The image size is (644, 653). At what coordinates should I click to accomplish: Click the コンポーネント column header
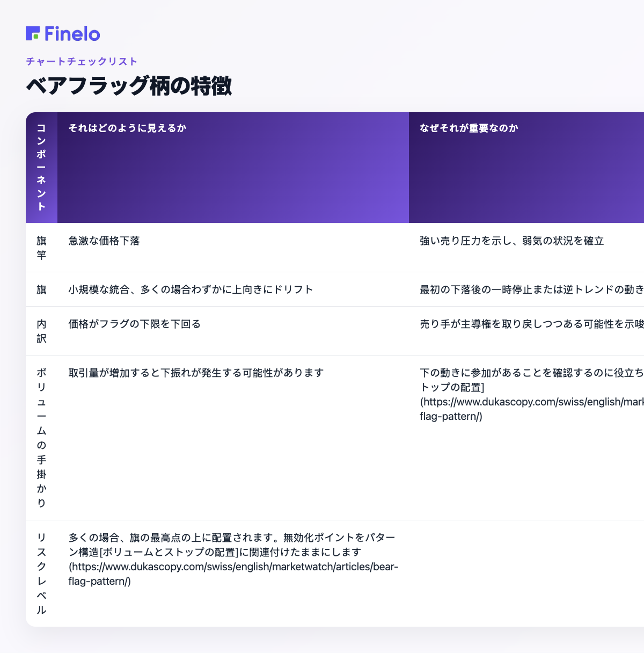[x=41, y=168]
